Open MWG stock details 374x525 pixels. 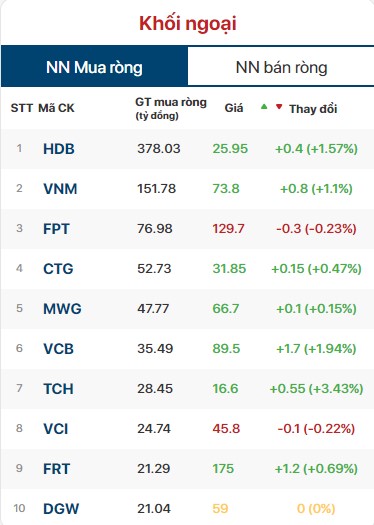[62, 308]
